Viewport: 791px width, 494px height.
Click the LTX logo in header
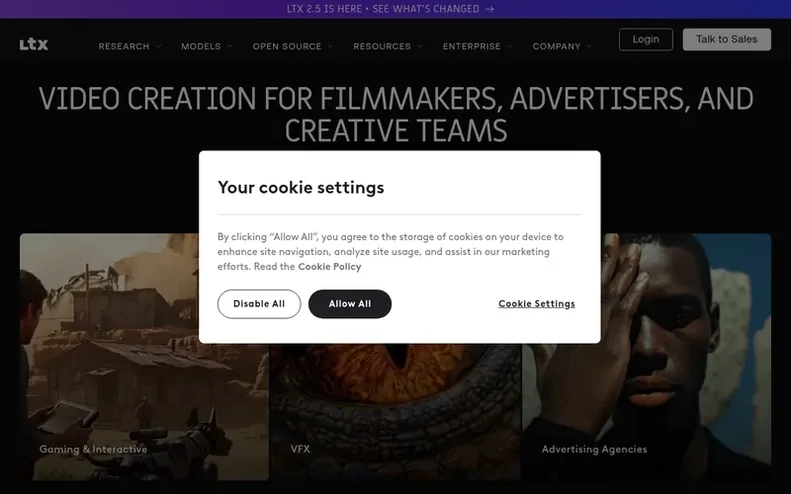[x=34, y=44]
